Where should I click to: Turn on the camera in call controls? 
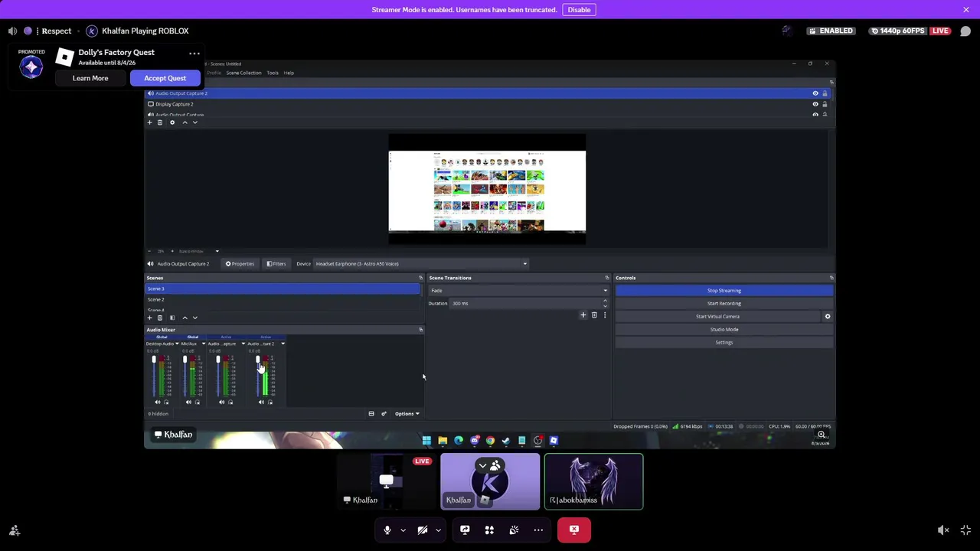422,530
